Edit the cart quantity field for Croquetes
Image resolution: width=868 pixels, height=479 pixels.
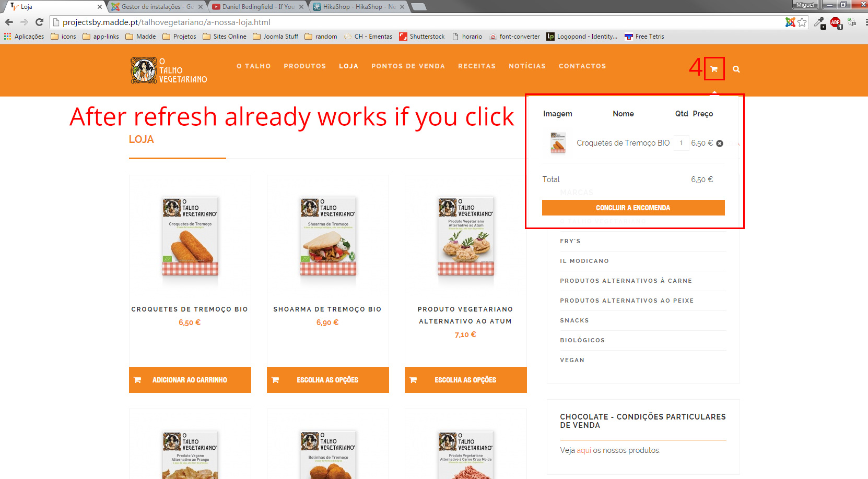pos(681,143)
